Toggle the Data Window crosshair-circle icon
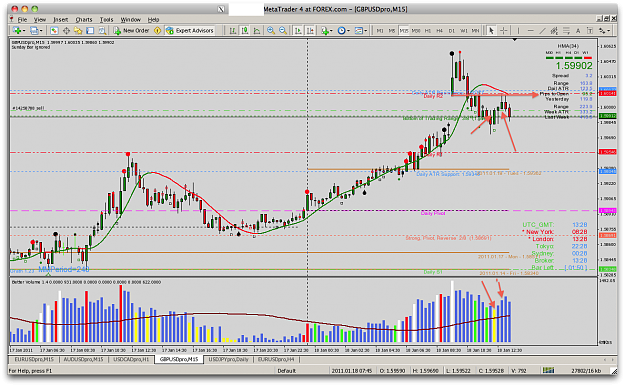Viewport: 625px width, 386px height. [66, 31]
